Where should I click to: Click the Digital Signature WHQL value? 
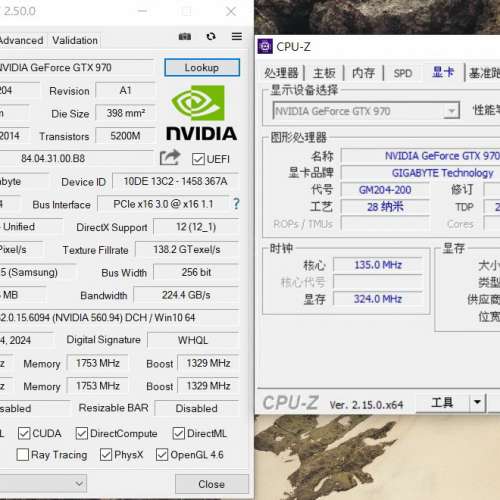pos(193,340)
